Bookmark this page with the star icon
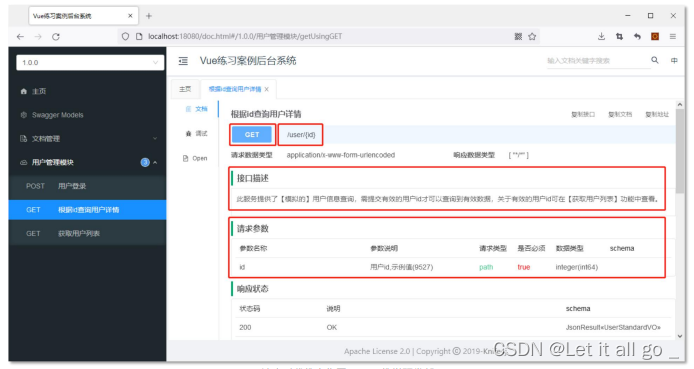Screen dimensions: 694x369 point(532,36)
